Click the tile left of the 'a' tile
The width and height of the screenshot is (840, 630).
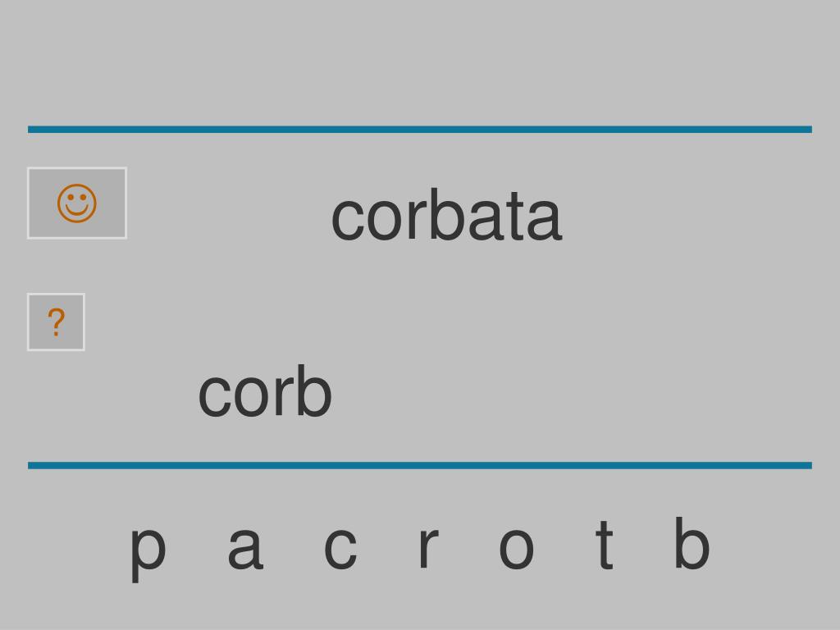point(148,549)
